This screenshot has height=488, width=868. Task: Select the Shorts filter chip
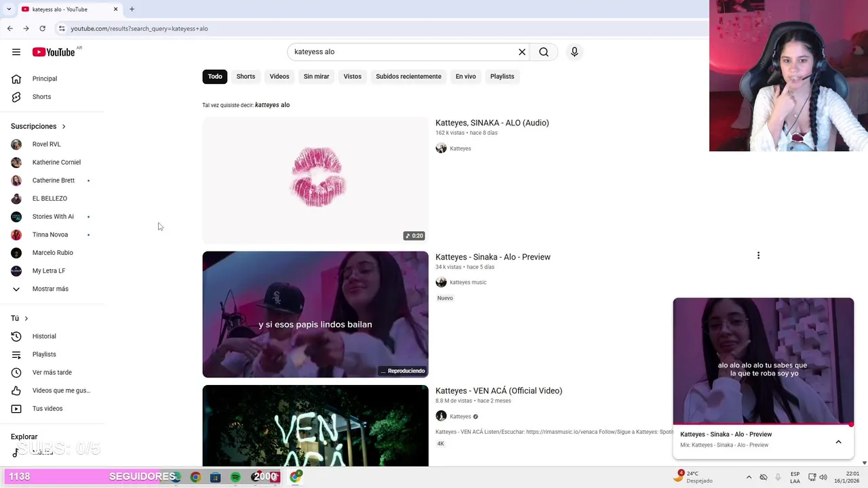pyautogui.click(x=245, y=77)
